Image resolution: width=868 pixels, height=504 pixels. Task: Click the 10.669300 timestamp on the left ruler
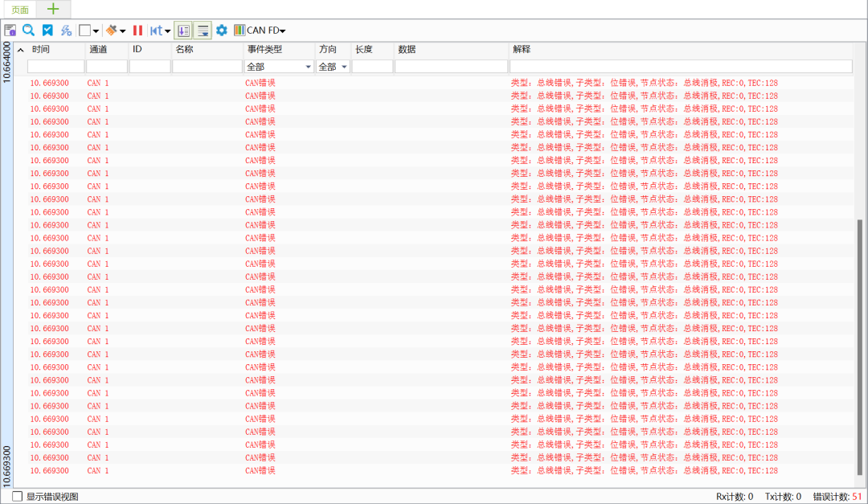pyautogui.click(x=6, y=466)
